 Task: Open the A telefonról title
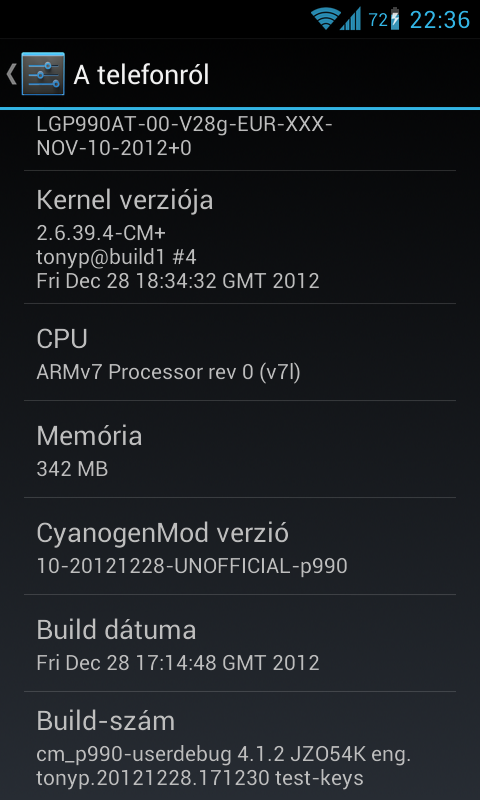(x=141, y=75)
